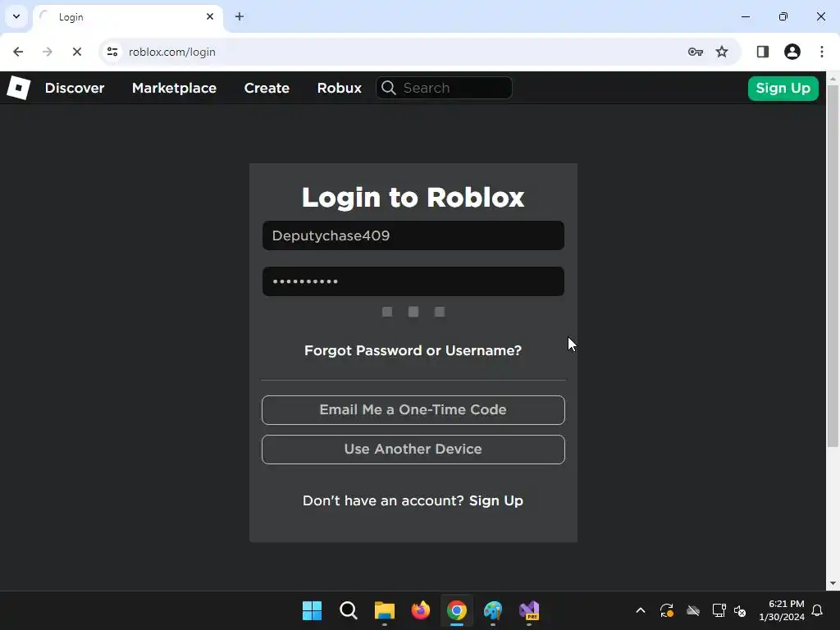Open network display tray icon
Image resolution: width=840 pixels, height=630 pixels.
(719, 610)
